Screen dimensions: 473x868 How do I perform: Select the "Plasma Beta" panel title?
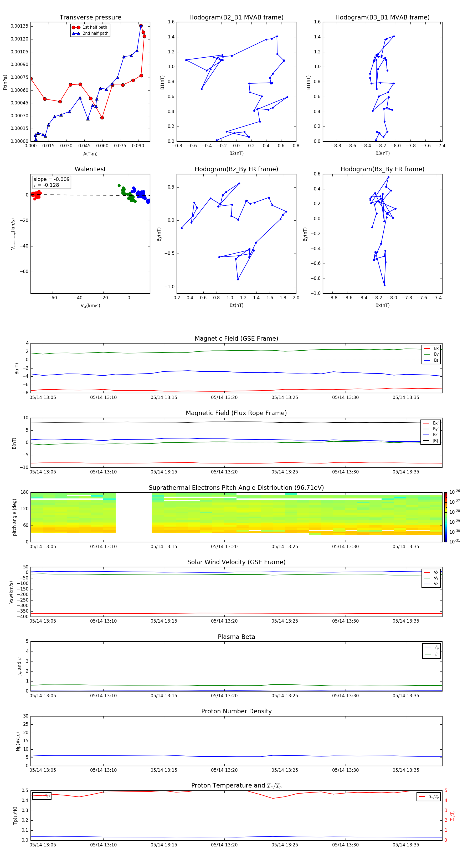(236, 637)
